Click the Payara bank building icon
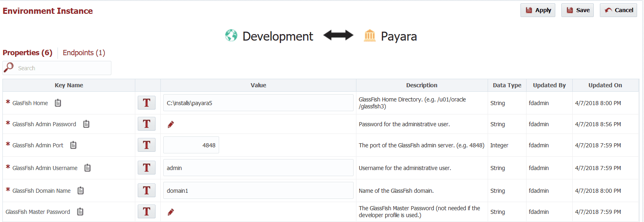644x222 pixels. [x=370, y=35]
